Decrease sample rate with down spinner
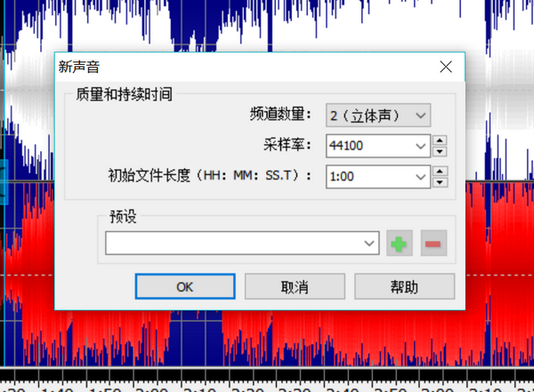This screenshot has width=534, height=392. tap(440, 151)
